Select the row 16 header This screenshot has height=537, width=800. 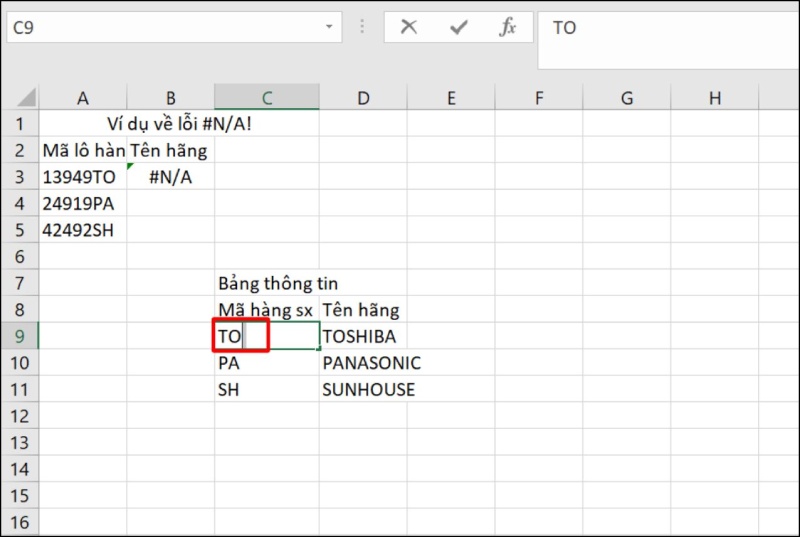coord(20,522)
